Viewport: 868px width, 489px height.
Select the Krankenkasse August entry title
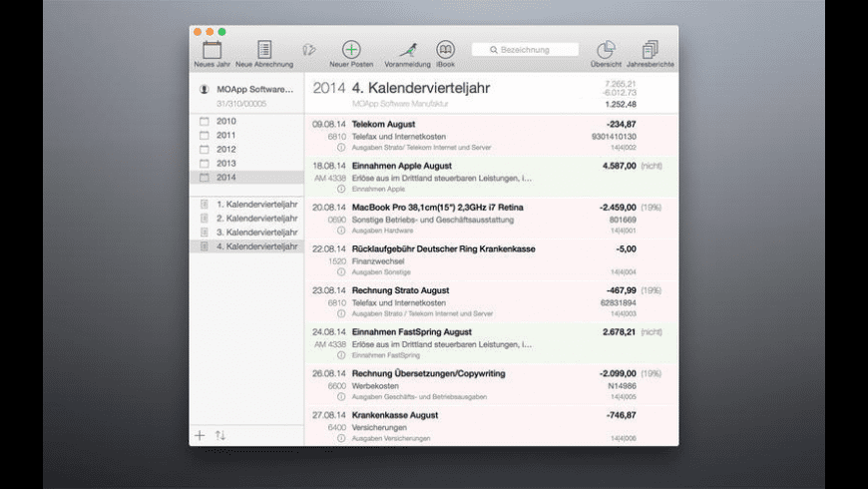pyautogui.click(x=395, y=415)
